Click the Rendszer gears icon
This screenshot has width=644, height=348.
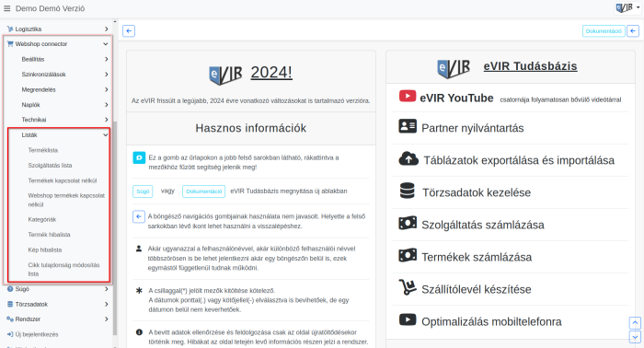(10, 319)
